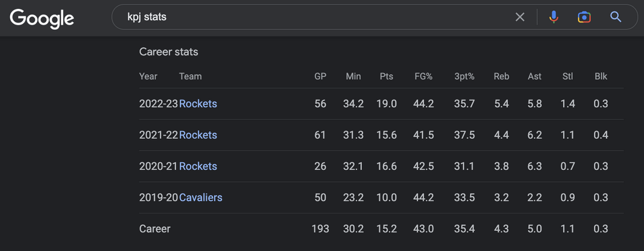Viewport: 644px width, 251px height.
Task: Open the Cavaliers link for 2019-20
Action: click(200, 197)
